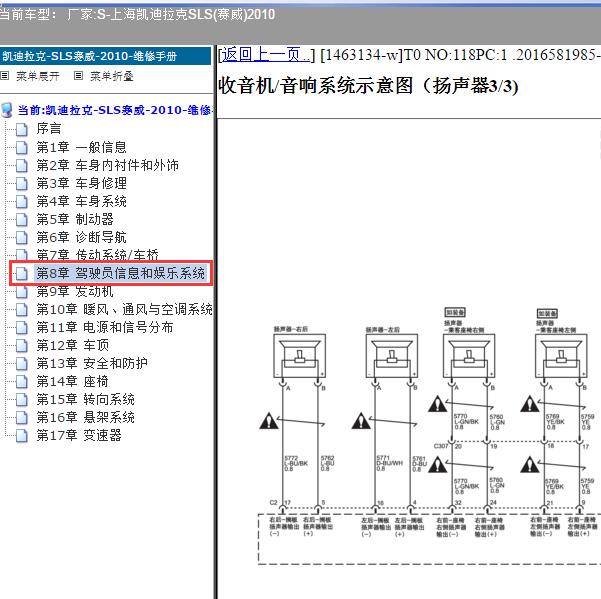
Task: Click the page icon beside 第1章
Action: tap(22, 148)
